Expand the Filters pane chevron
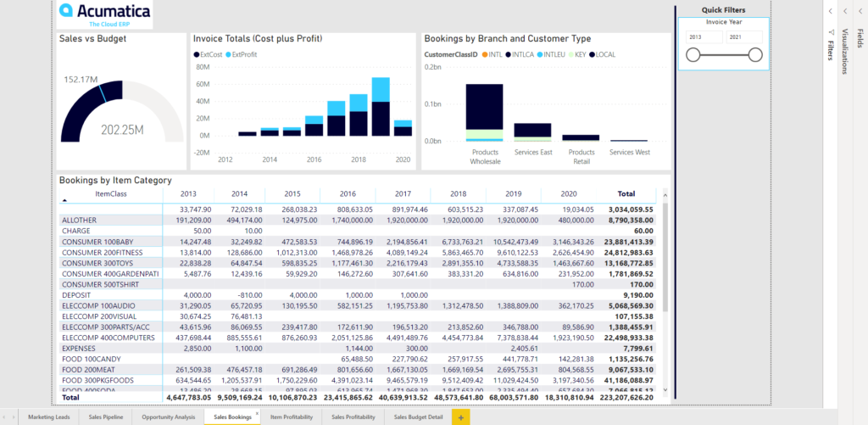 tap(831, 11)
